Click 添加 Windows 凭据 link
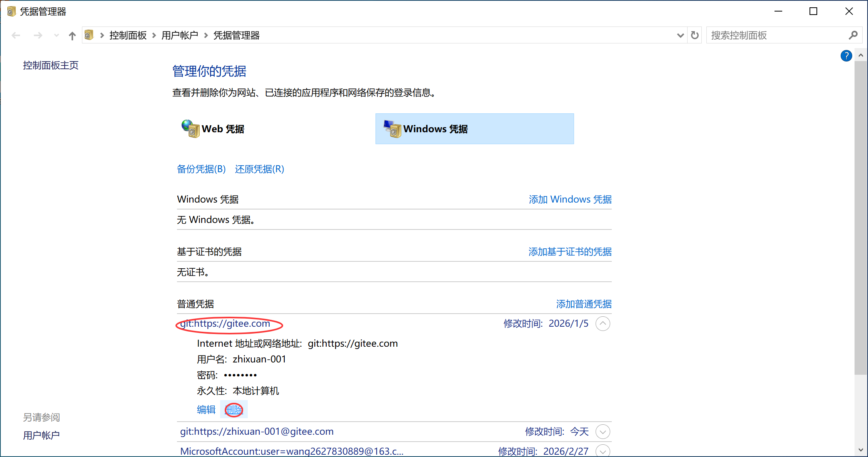868x457 pixels. [570, 199]
